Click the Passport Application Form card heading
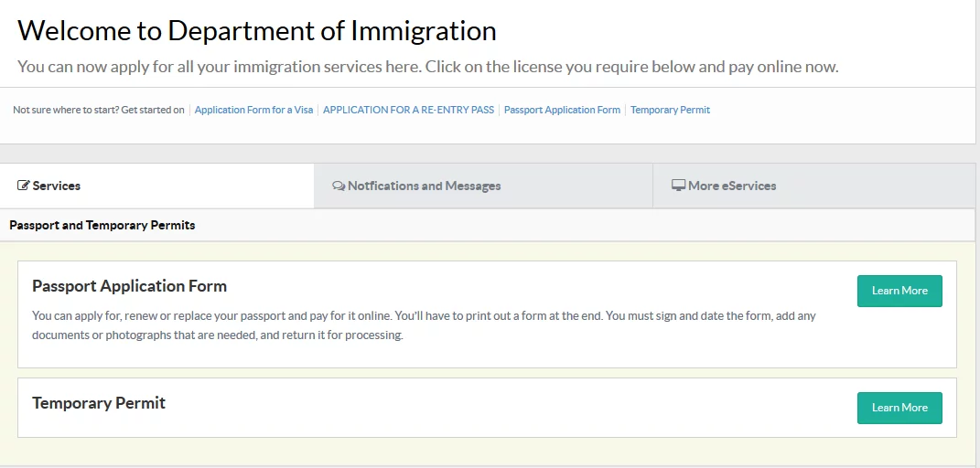Image resolution: width=980 pixels, height=468 pixels. [x=129, y=286]
